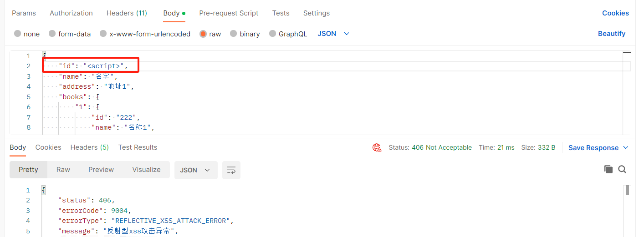Screen dimensions: 644x237
Task: Open the Pre-request Script tab
Action: (229, 13)
